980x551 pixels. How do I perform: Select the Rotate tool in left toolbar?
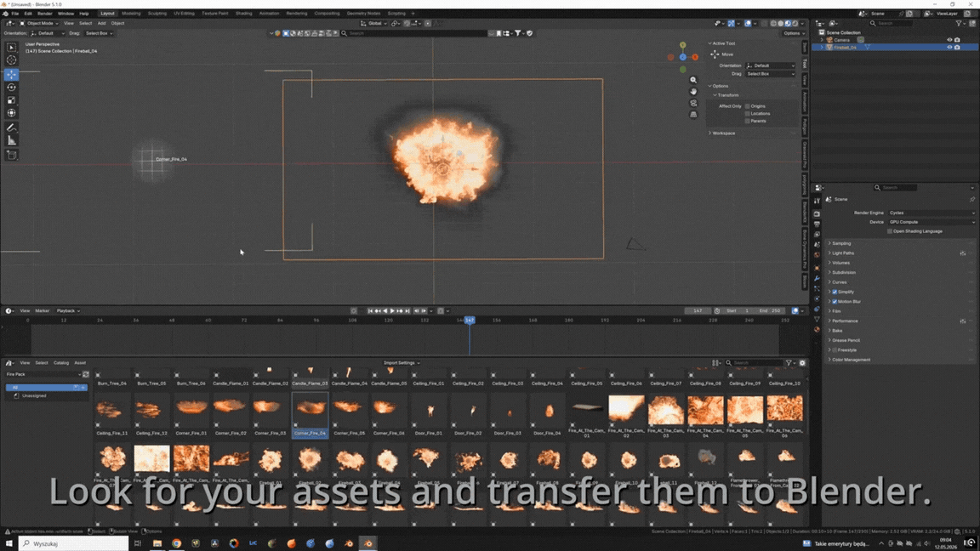click(11, 88)
